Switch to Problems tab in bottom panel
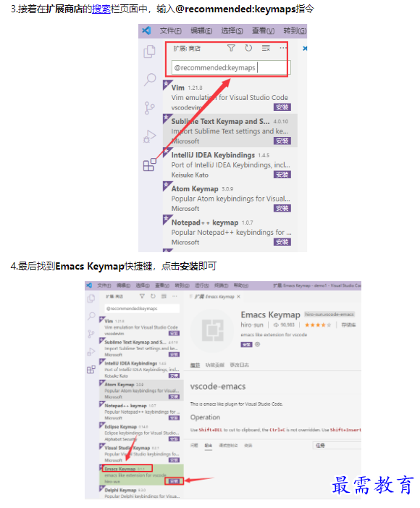Image resolution: width=420 pixels, height=508 pixels. pyautogui.click(x=194, y=446)
